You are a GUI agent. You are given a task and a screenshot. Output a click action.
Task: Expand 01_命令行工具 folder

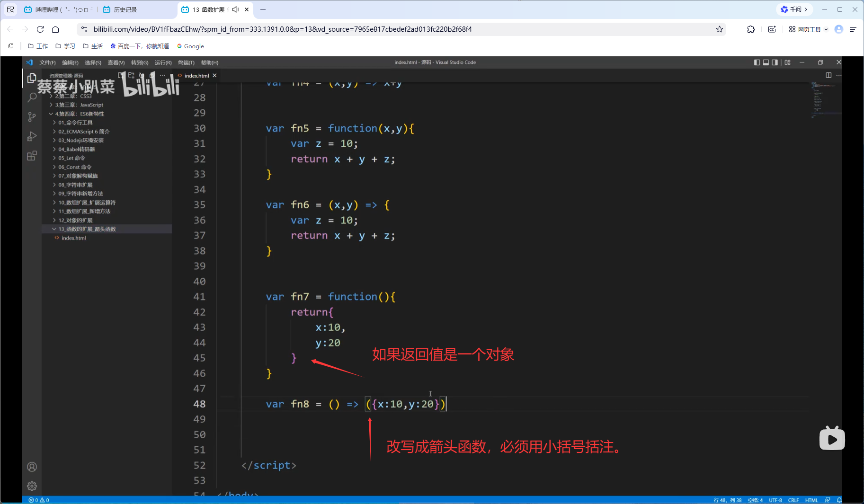click(x=107, y=123)
